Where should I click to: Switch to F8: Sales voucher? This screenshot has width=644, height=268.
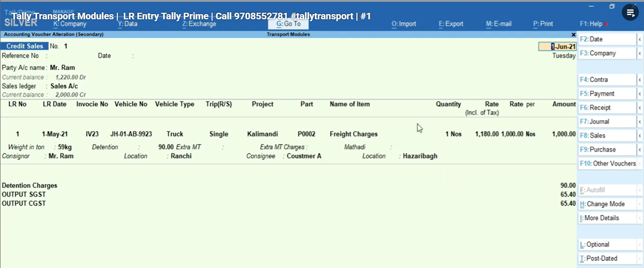tap(607, 136)
